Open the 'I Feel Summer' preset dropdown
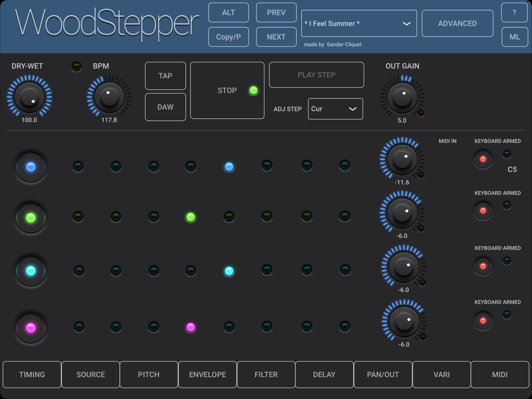Screen dimensions: 532x399 [359, 23]
